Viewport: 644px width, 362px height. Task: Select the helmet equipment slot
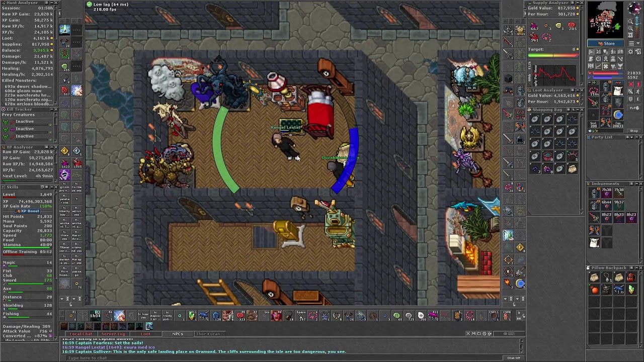coord(606,86)
